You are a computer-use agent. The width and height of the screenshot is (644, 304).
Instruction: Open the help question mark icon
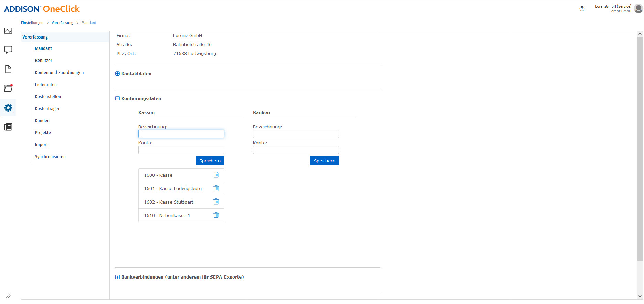coord(582,9)
